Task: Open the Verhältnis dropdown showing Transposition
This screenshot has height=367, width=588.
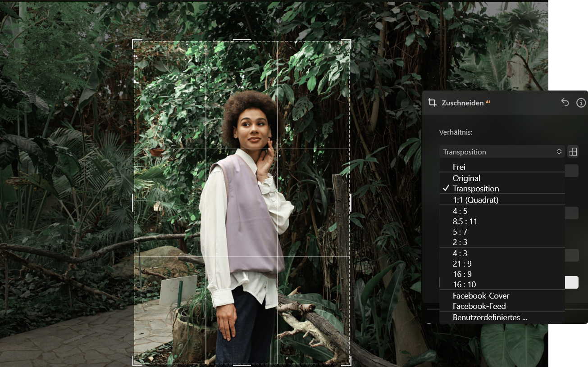Action: click(x=502, y=152)
